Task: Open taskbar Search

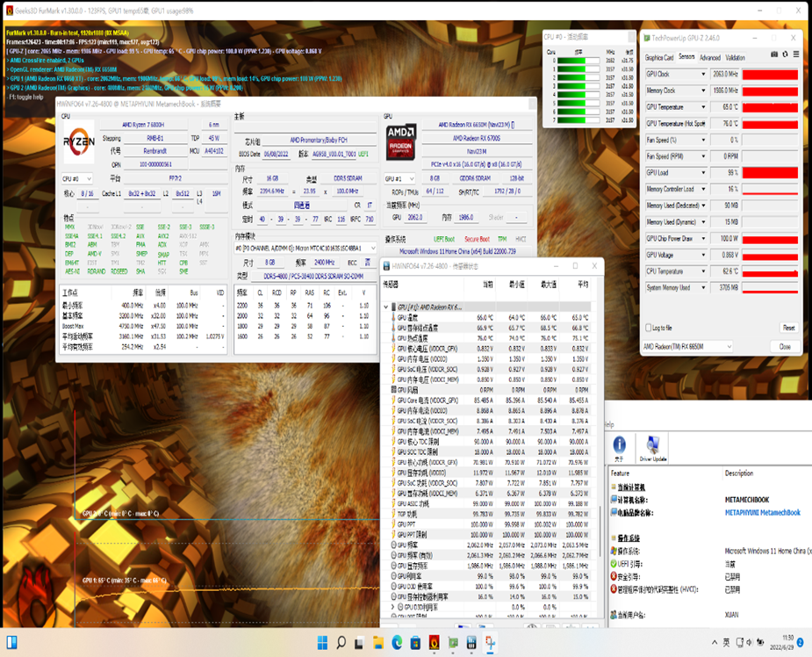Action: pyautogui.click(x=341, y=643)
